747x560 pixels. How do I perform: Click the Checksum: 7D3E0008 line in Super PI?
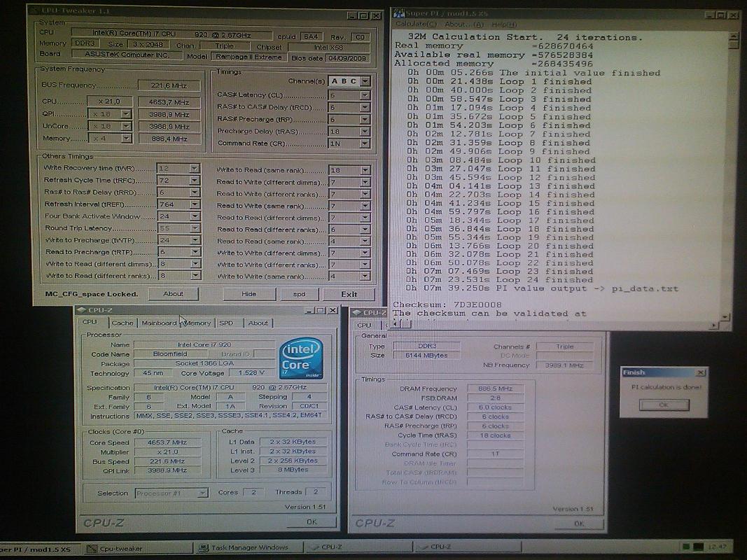point(447,304)
